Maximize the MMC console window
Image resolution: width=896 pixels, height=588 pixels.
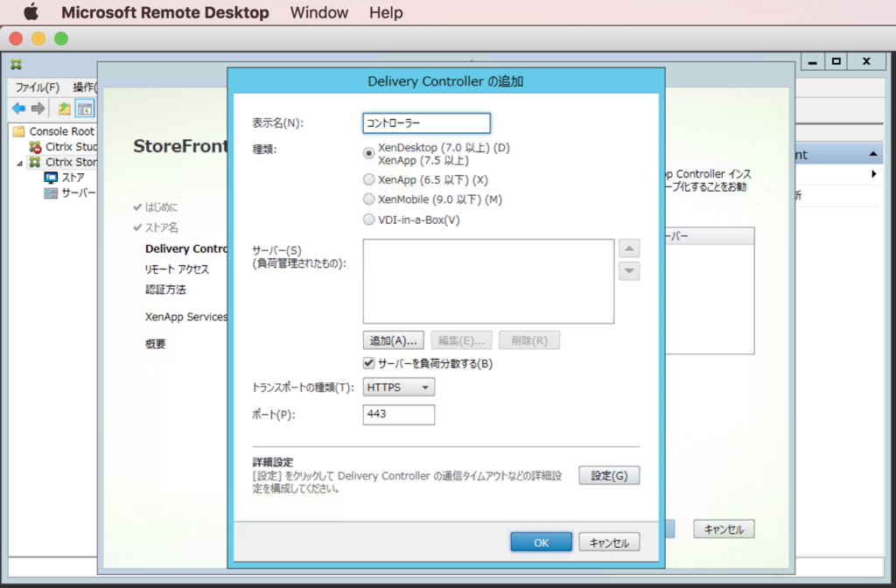click(836, 62)
